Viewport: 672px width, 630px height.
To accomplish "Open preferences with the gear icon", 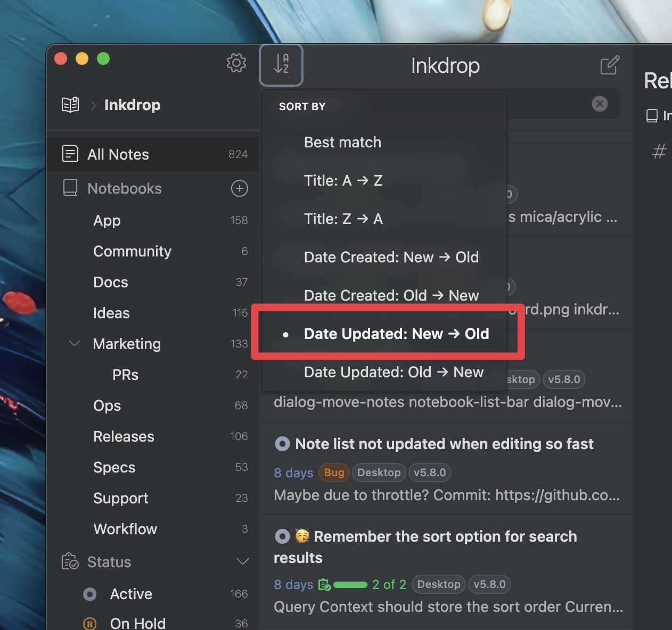I will point(236,63).
